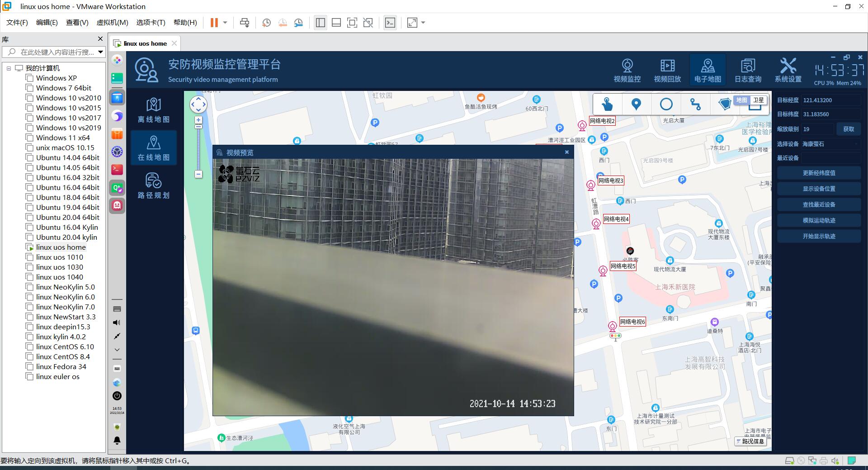This screenshot has height=470, width=868.
Task: Zoom out with the map minus button
Action: coord(198,174)
